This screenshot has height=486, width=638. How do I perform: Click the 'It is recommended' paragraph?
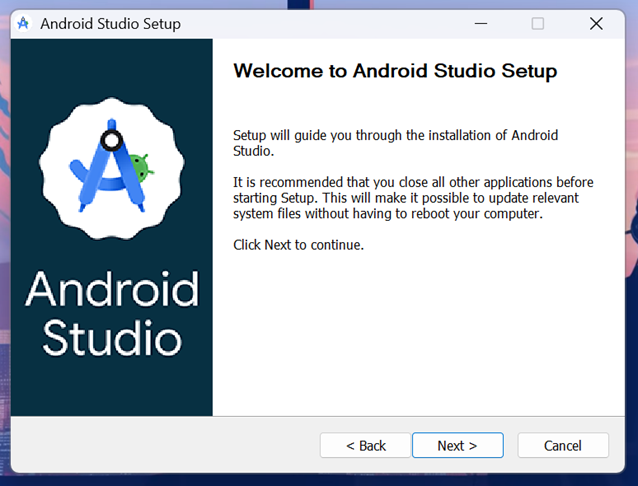tap(413, 198)
